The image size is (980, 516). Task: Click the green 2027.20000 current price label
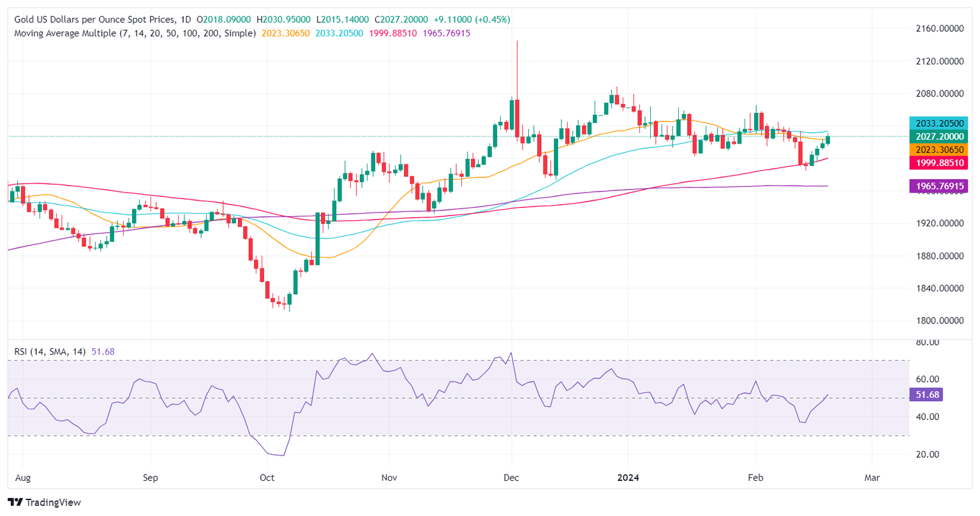point(938,136)
